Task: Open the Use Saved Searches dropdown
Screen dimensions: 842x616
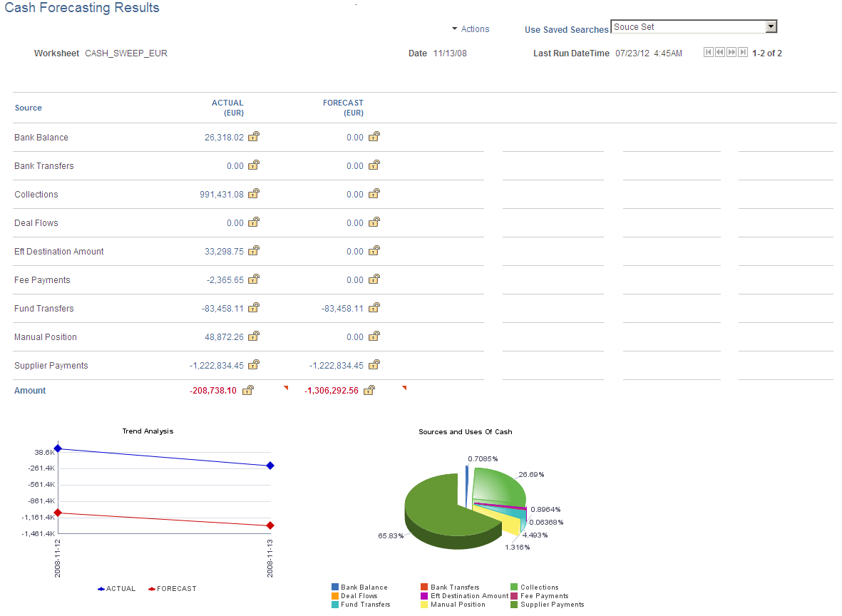Action: pos(771,26)
